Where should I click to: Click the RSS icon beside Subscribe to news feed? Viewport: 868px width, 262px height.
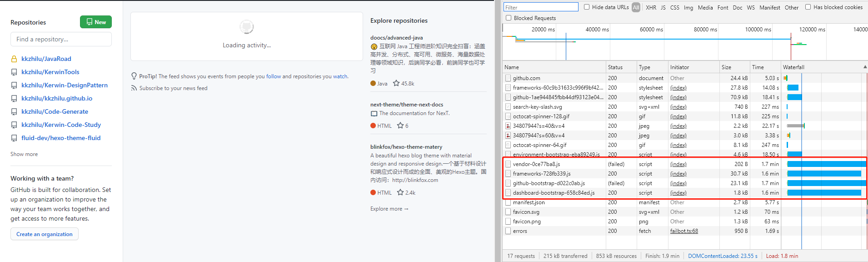(x=134, y=88)
